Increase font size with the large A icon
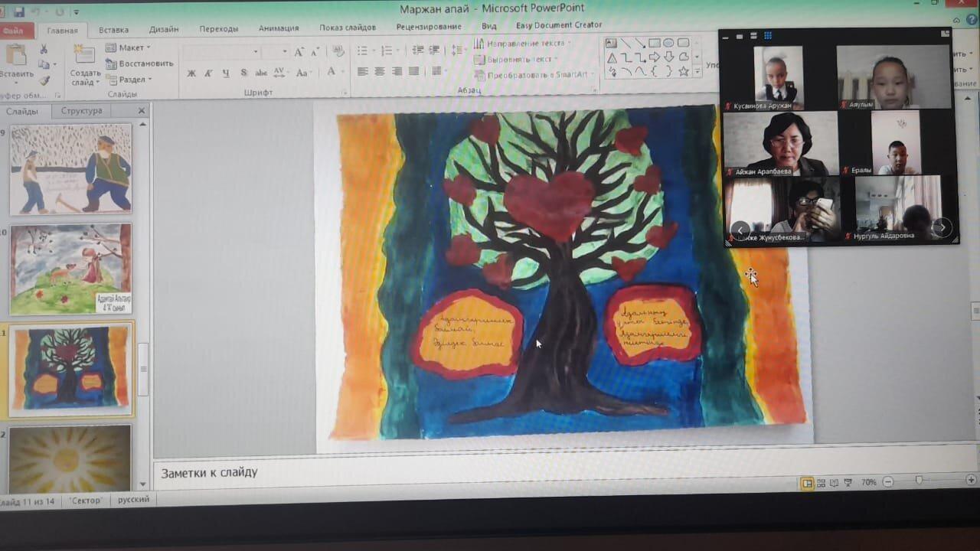Screen dimensions: 980x551 [299, 52]
